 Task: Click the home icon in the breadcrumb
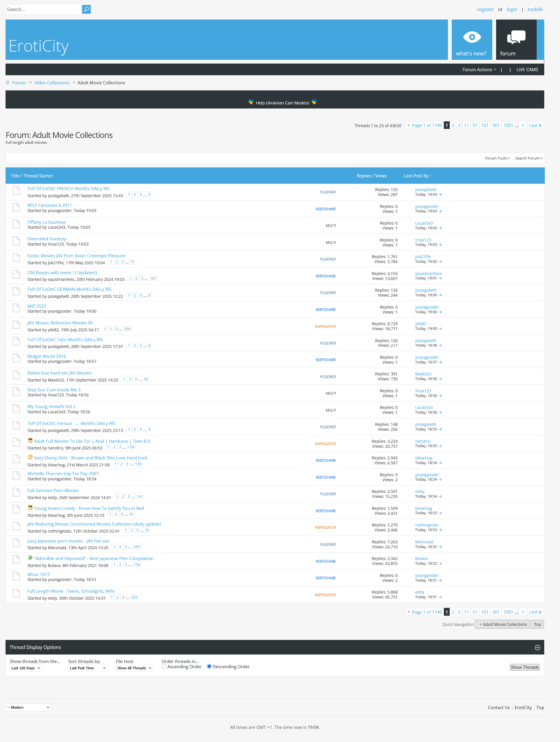[8, 83]
